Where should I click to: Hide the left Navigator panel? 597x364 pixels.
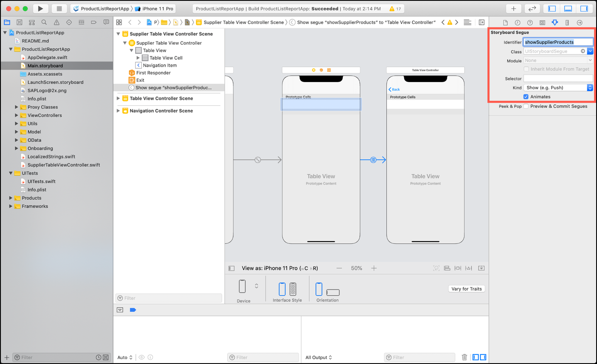[552, 8]
